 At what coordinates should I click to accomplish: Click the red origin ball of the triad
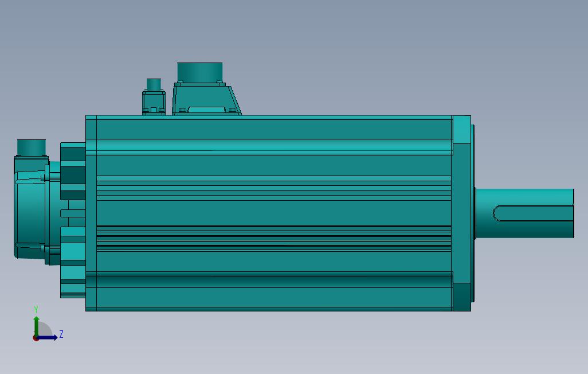click(x=36, y=338)
